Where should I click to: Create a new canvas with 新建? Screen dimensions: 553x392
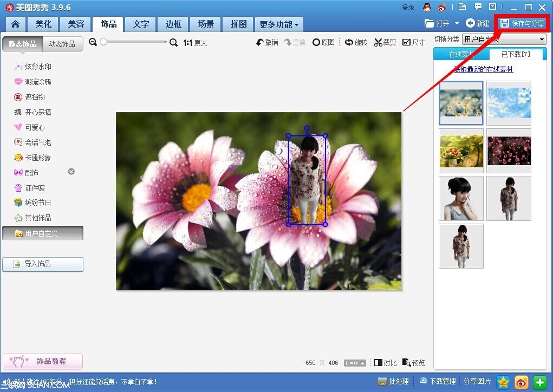click(x=478, y=23)
